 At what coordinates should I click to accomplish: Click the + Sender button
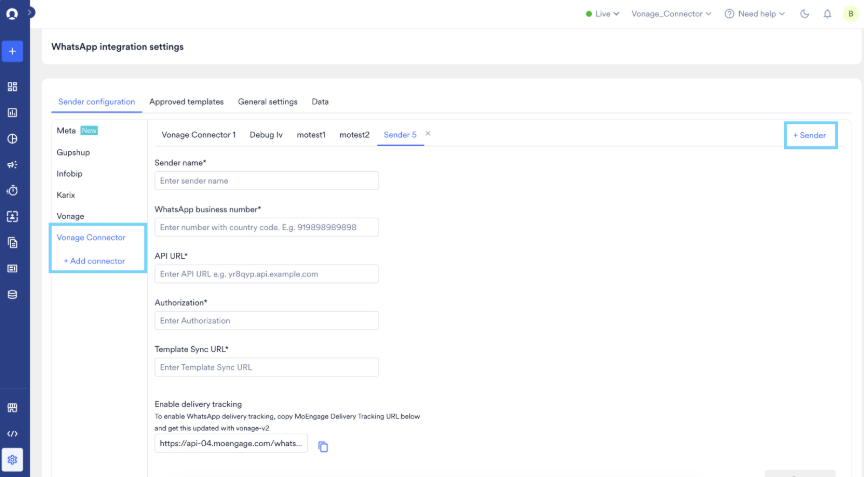pos(810,135)
